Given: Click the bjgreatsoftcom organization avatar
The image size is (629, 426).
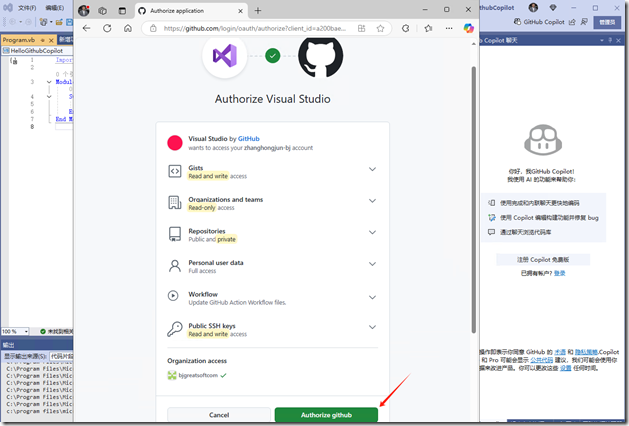Looking at the screenshot, I should point(172,375).
